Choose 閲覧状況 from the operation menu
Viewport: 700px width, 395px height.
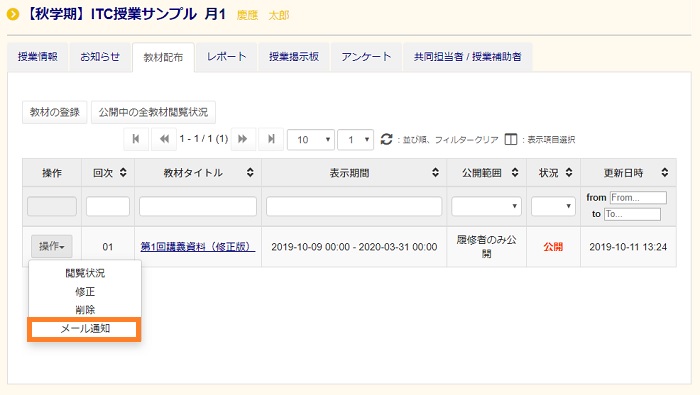coord(85,273)
